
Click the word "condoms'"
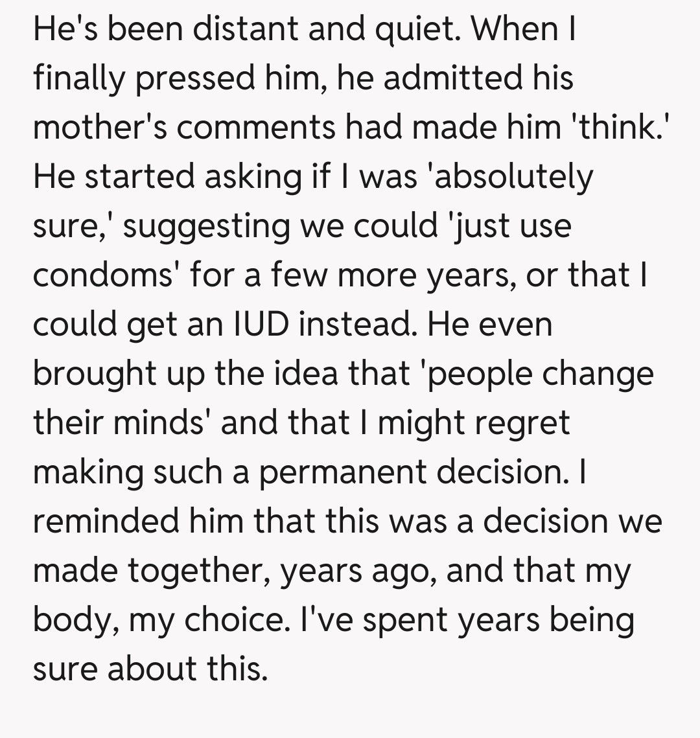pyautogui.click(x=106, y=275)
